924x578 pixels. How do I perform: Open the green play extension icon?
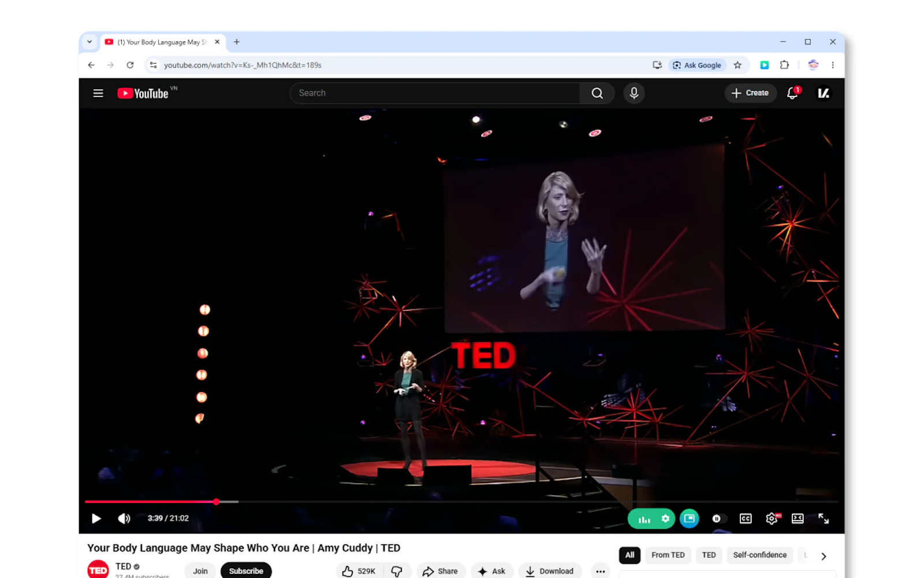[x=765, y=65]
